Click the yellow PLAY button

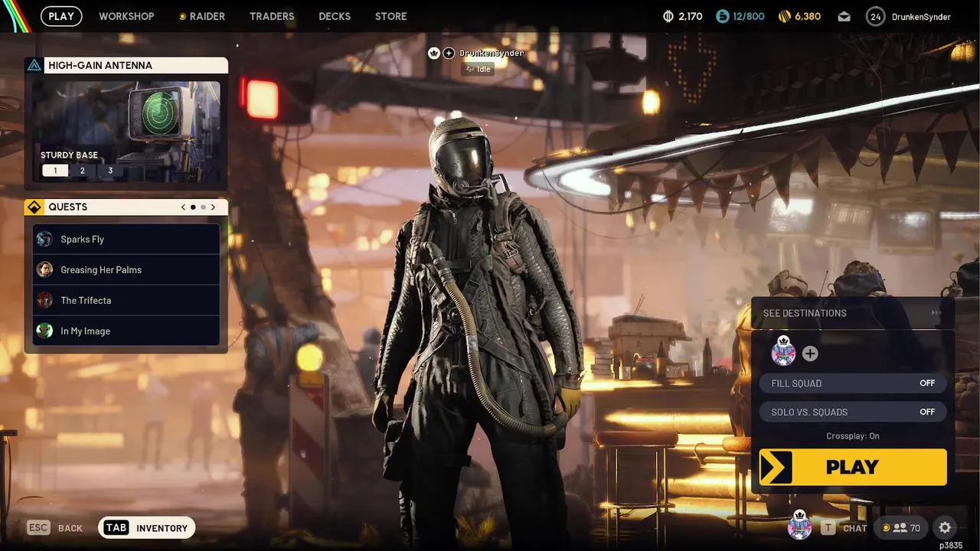pyautogui.click(x=853, y=467)
